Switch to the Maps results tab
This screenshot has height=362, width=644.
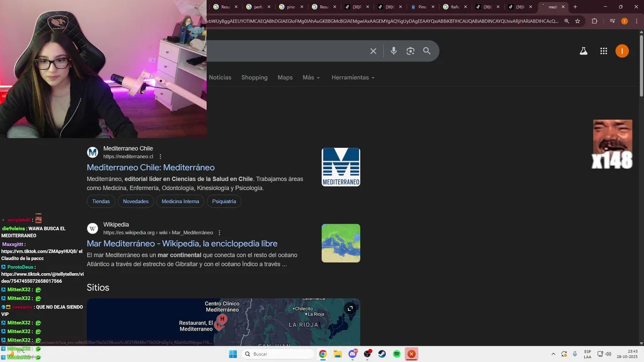pyautogui.click(x=285, y=77)
